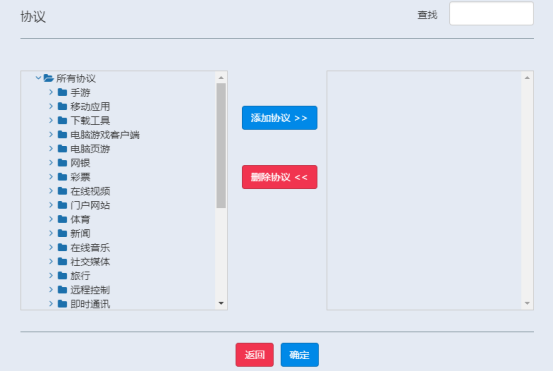Click the protocol tree scrollbar down arrow
This screenshot has width=554, height=372.
[221, 303]
